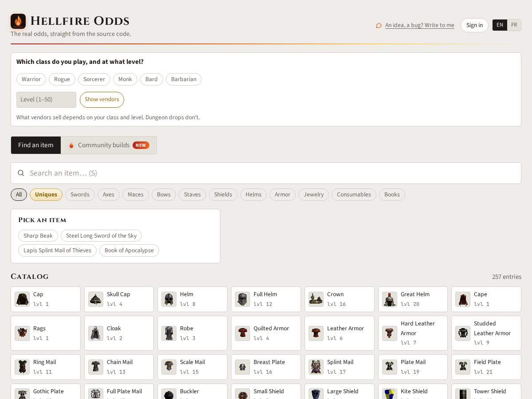Open the Cape item icon
Screen dimensions: 532x399
point(463,299)
